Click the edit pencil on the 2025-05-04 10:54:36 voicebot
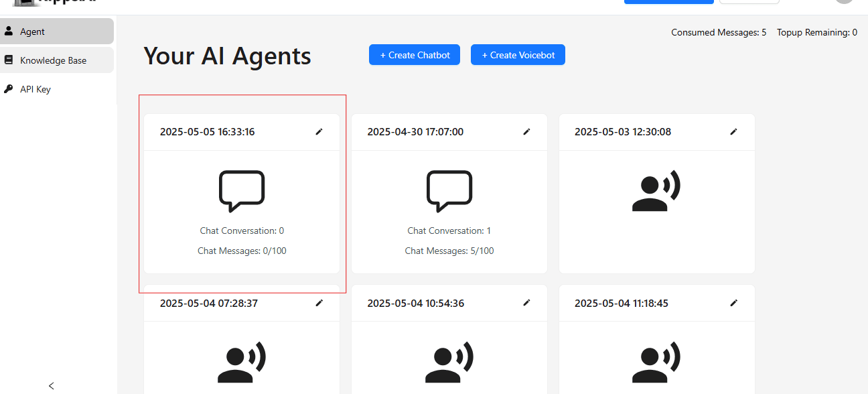 526,303
